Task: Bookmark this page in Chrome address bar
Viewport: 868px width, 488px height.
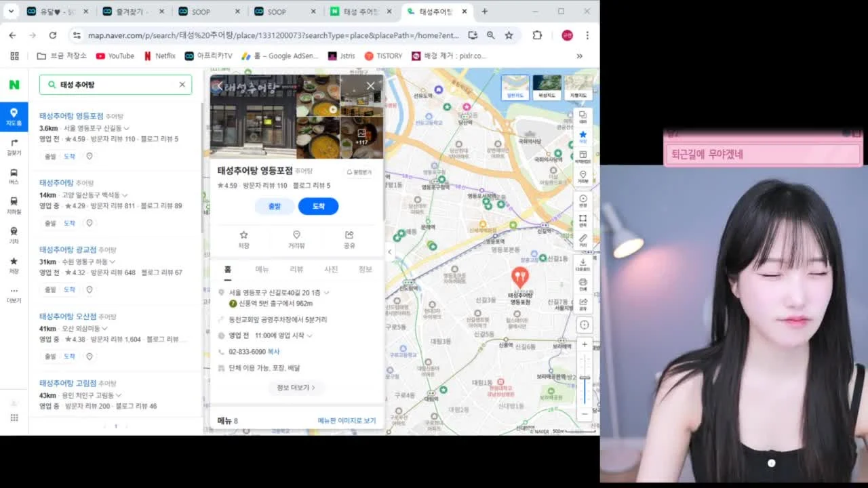Action: point(509,35)
